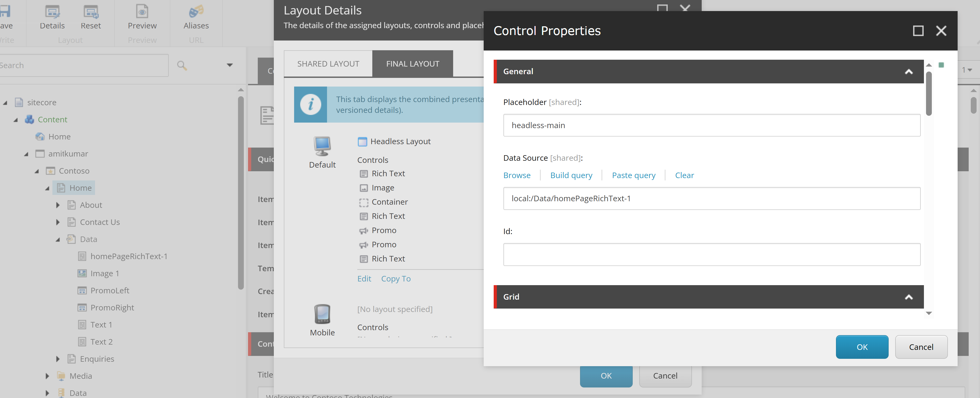Screen dimensions: 980x398
Task: Click the Build query link
Action: (x=571, y=175)
